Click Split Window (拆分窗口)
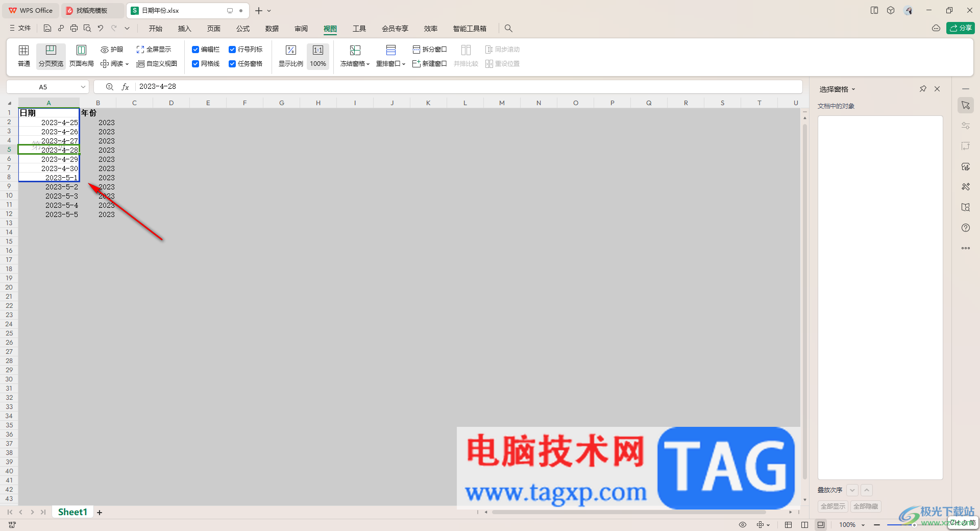The image size is (980, 531). click(429, 50)
